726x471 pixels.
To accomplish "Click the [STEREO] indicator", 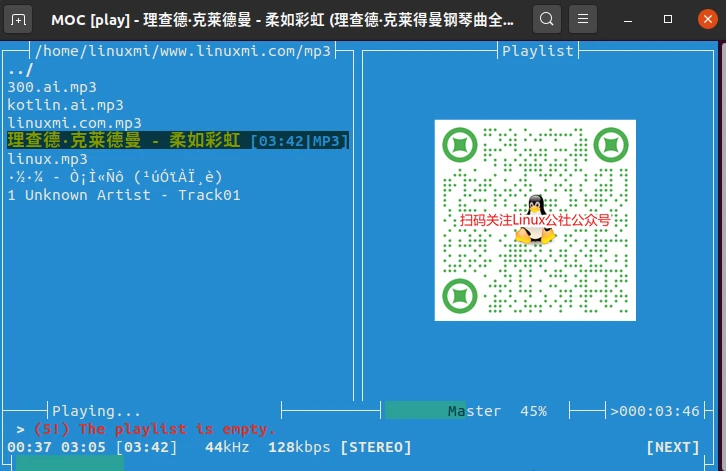I will tap(376, 447).
